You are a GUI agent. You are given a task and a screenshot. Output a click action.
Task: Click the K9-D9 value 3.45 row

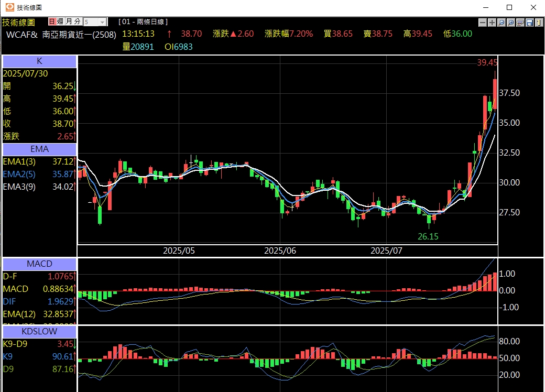tap(39, 344)
